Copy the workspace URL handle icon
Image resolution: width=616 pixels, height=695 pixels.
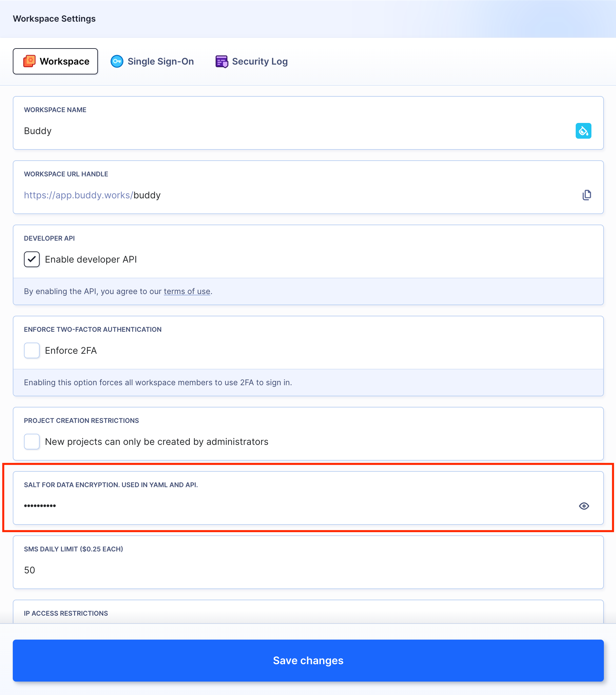click(x=587, y=195)
